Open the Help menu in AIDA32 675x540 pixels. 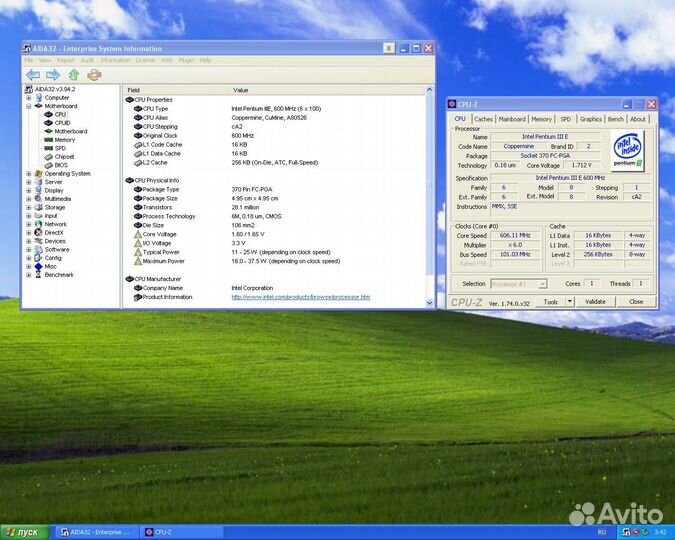[x=205, y=60]
